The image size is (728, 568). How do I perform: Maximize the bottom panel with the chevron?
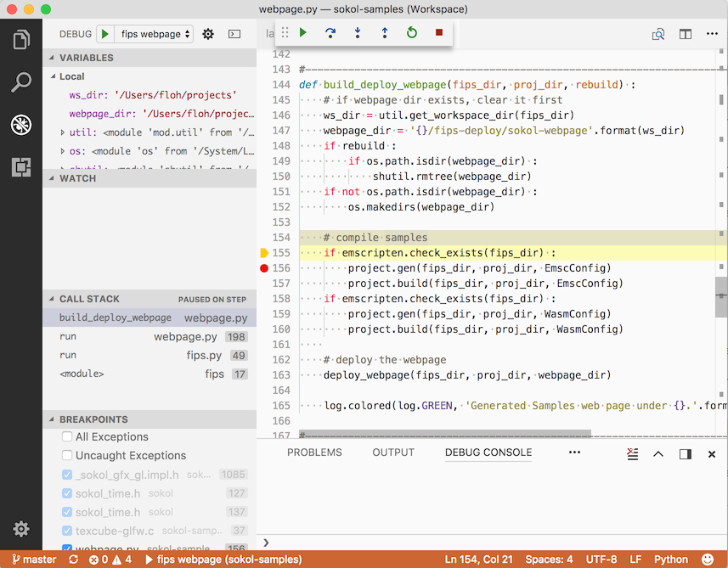658,454
